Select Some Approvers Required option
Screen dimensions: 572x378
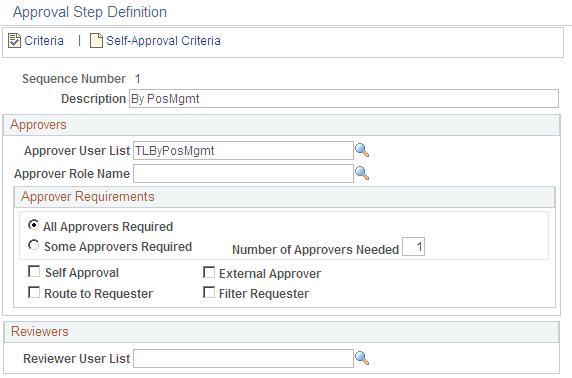(34, 245)
